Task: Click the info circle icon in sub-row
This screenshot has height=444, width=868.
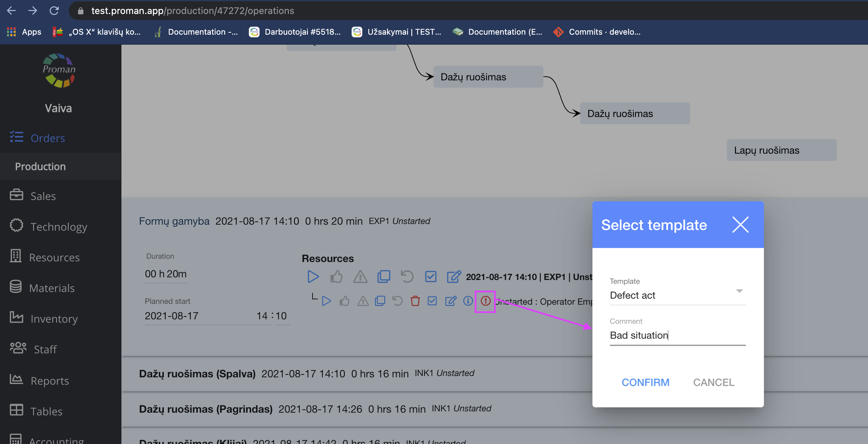Action: 468,301
